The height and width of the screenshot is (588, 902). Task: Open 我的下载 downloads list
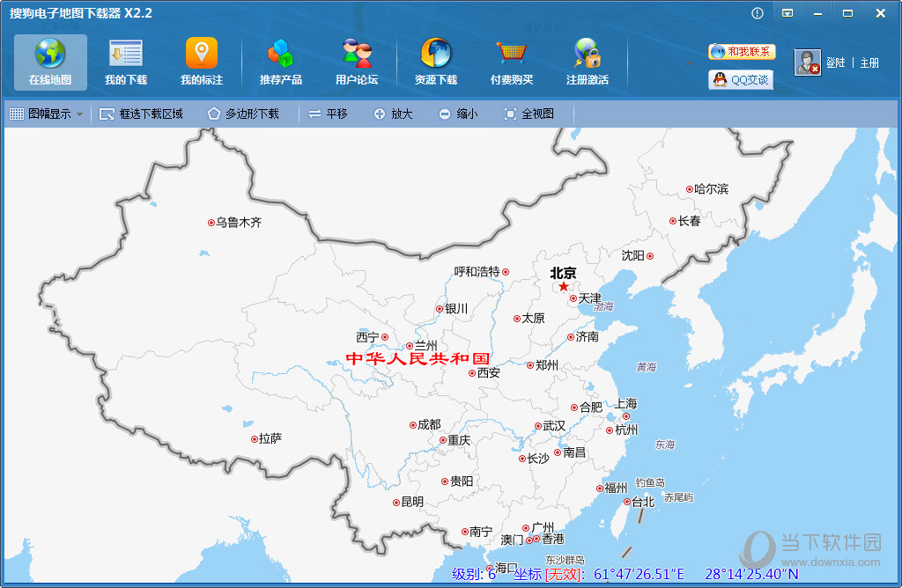click(126, 62)
